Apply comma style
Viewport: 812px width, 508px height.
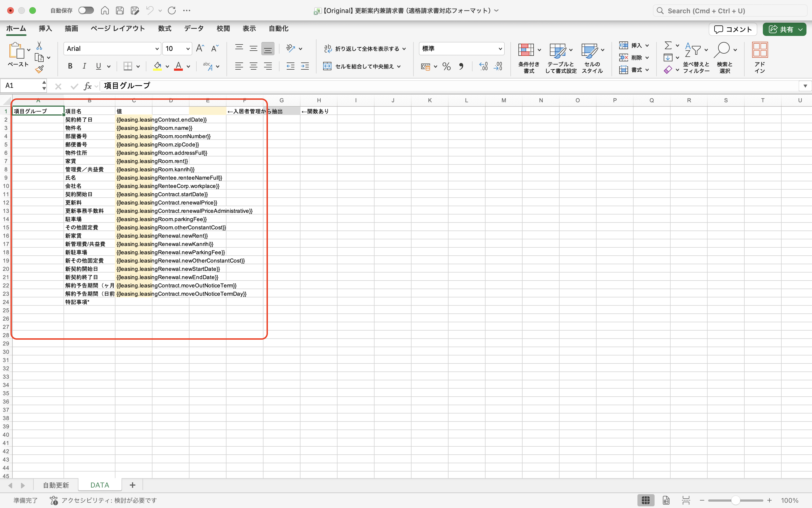pyautogui.click(x=461, y=66)
